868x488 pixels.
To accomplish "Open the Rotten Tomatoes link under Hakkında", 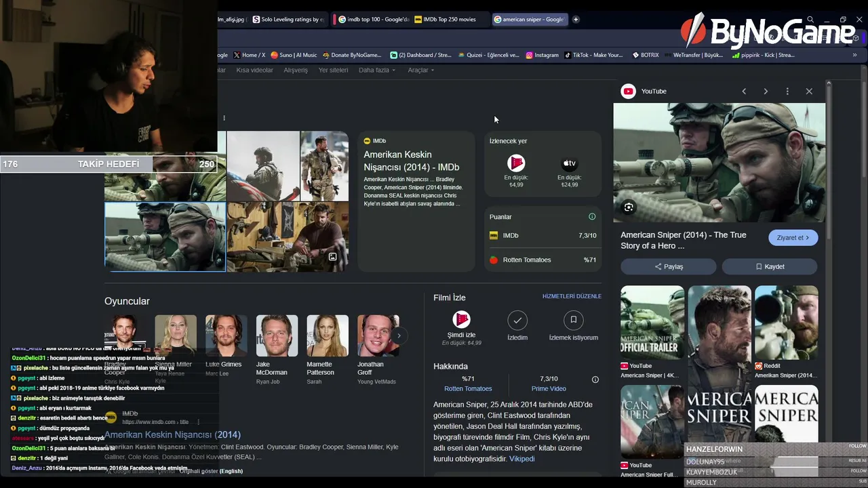I will tap(468, 389).
